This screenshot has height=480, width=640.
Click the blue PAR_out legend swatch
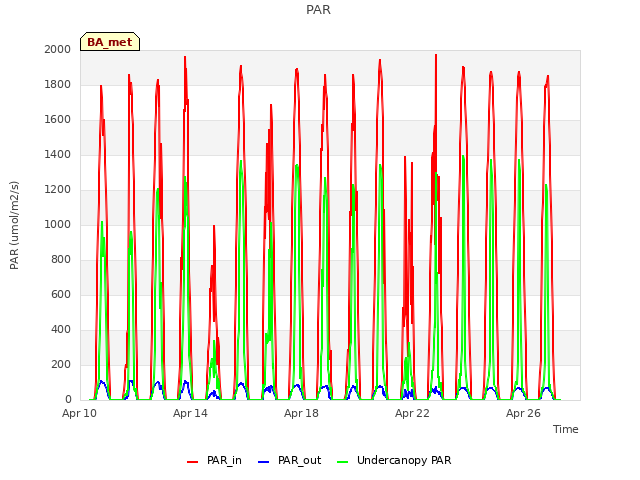(x=264, y=462)
